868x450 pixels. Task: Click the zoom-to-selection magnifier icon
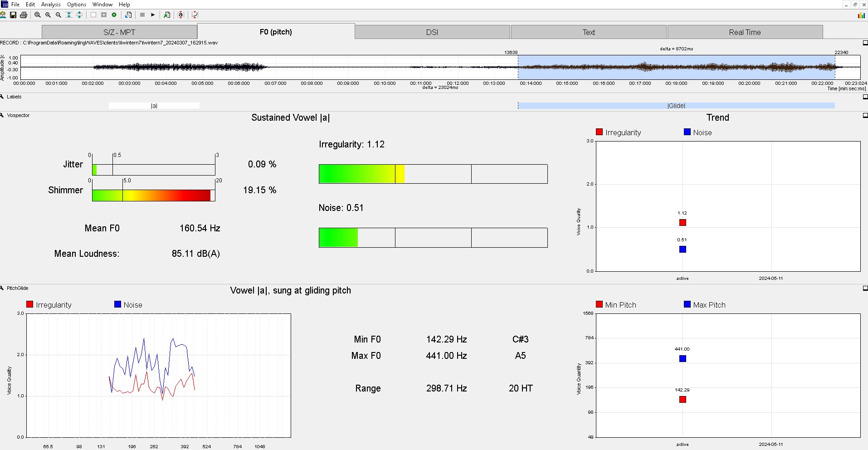click(38, 15)
